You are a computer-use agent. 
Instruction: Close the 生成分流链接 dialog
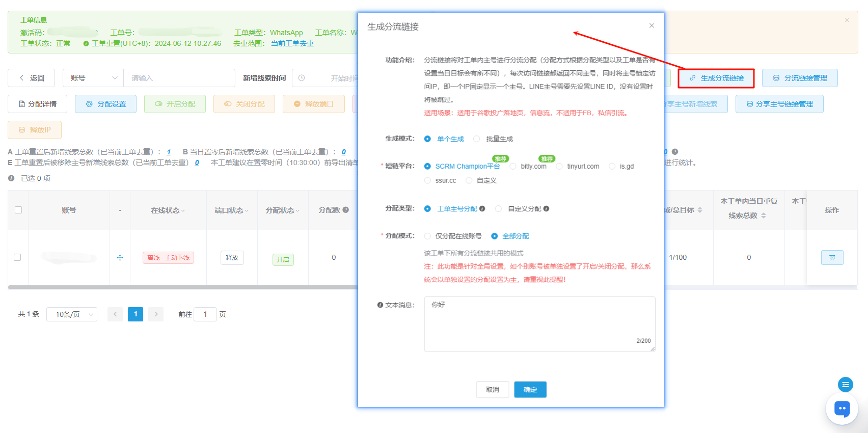652,25
